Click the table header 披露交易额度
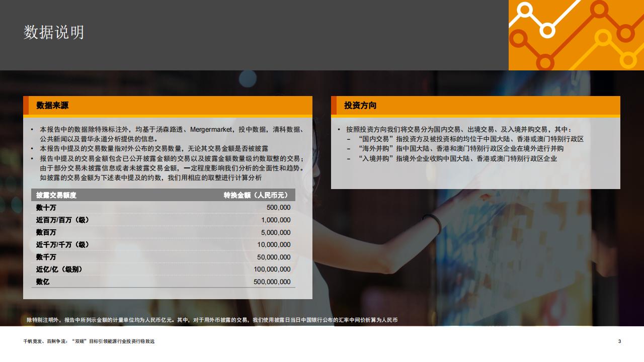This screenshot has height=362, width=644. [x=56, y=195]
